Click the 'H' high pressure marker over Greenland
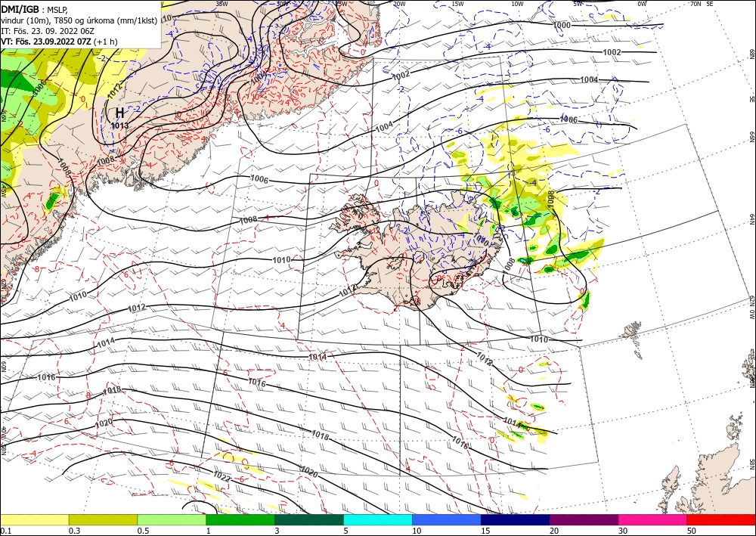 point(119,113)
